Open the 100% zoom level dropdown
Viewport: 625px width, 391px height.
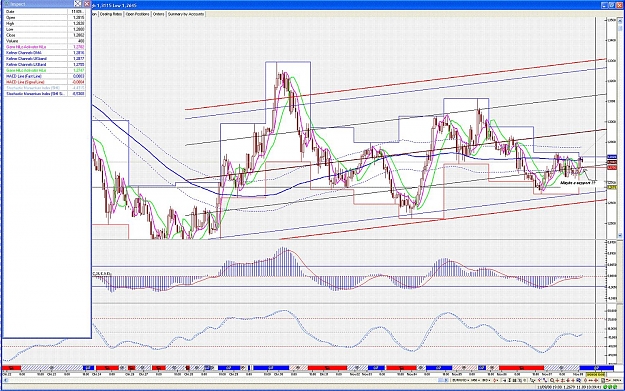point(617,380)
